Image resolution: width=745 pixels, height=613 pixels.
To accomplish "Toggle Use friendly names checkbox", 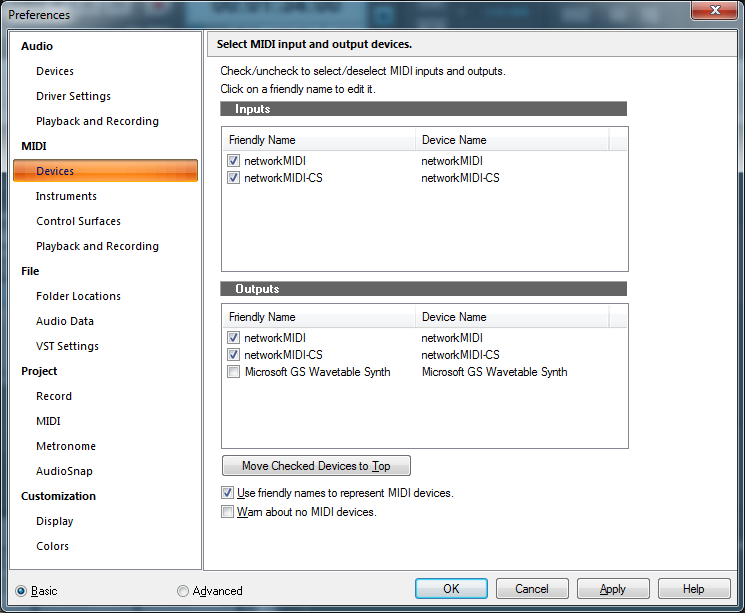I will (227, 493).
